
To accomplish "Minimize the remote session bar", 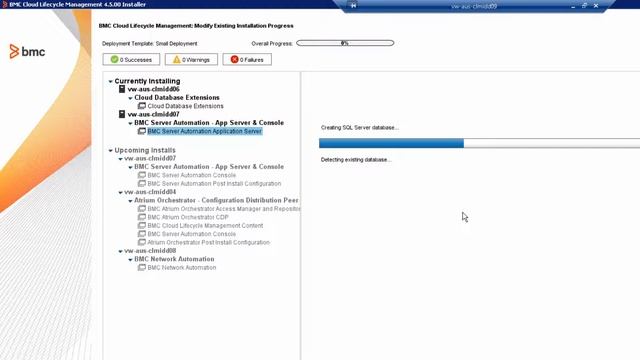I will click(573, 6).
